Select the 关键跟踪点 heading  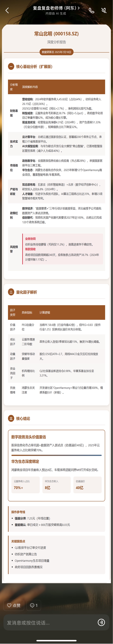pos(18,541)
